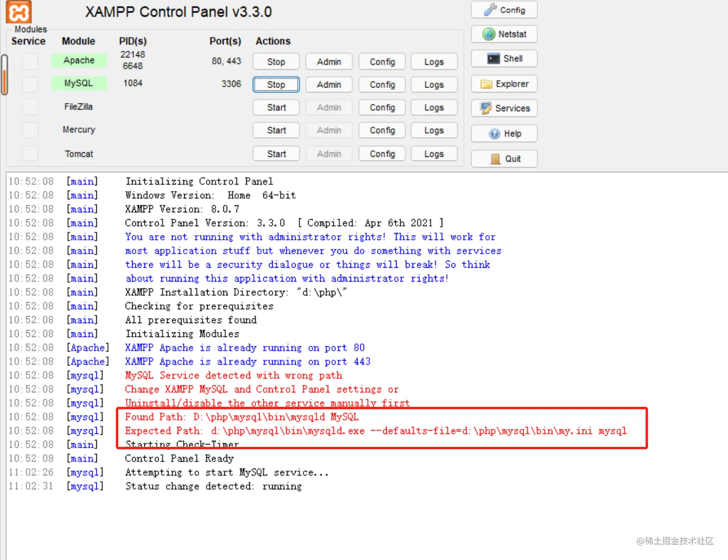View FileZilla Logs
The width and height of the screenshot is (728, 560).
click(x=434, y=107)
